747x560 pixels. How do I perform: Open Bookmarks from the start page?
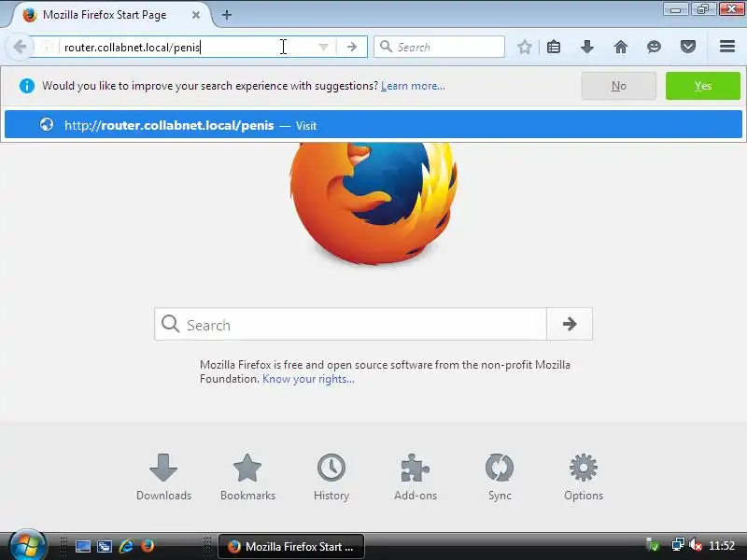247,477
